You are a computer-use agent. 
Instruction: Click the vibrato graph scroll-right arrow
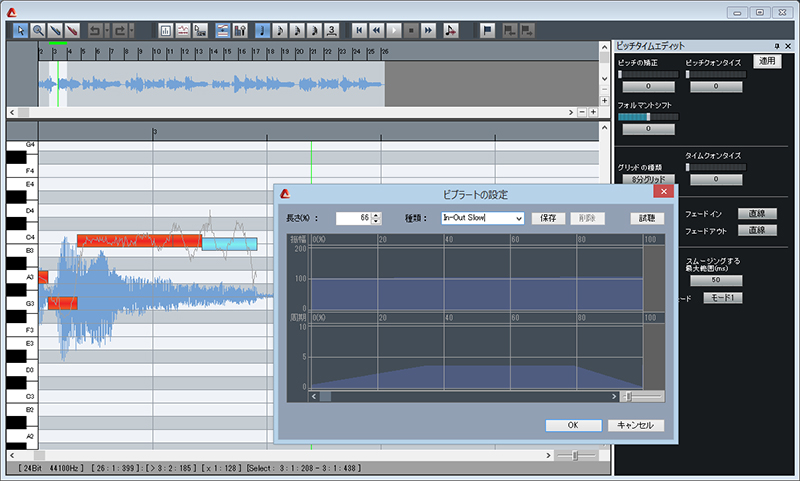point(614,397)
